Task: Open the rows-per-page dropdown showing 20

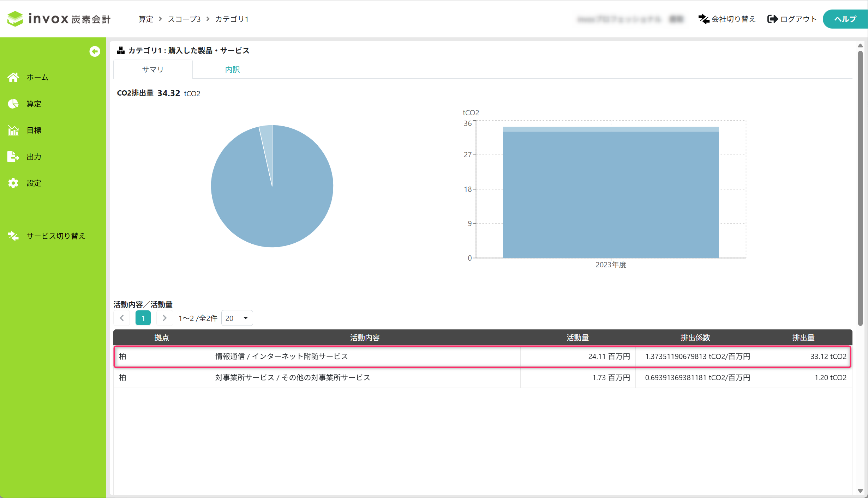Action: tap(237, 318)
